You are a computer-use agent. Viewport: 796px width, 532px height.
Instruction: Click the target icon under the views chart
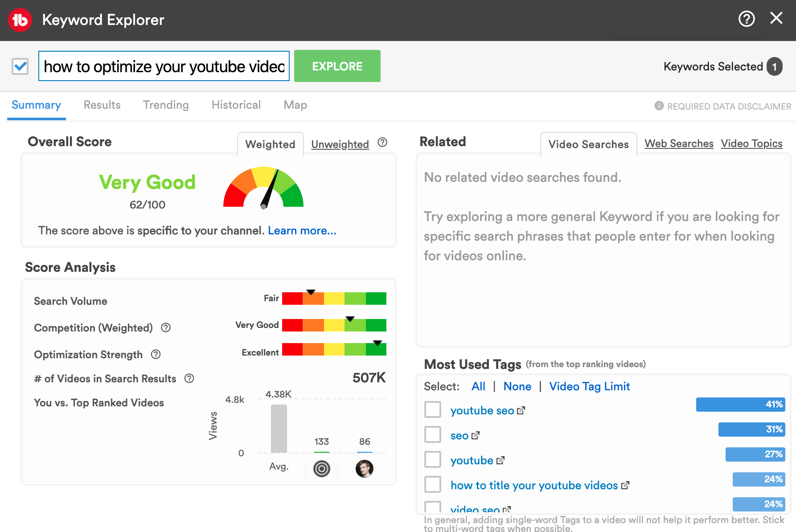tap(321, 469)
